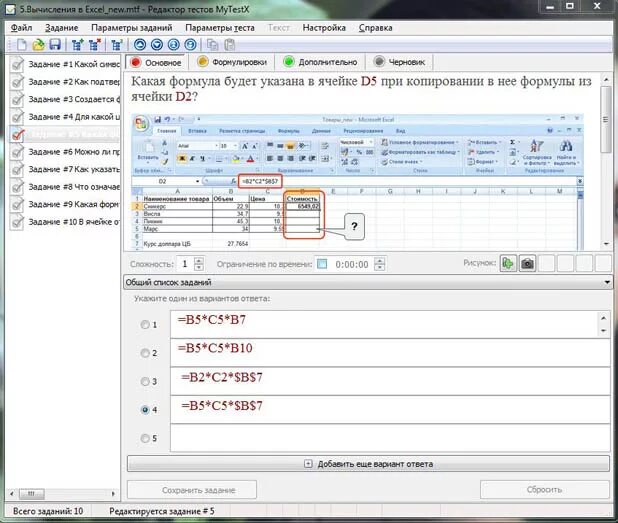Click the checkmark icon of Задание #10

tap(17, 222)
